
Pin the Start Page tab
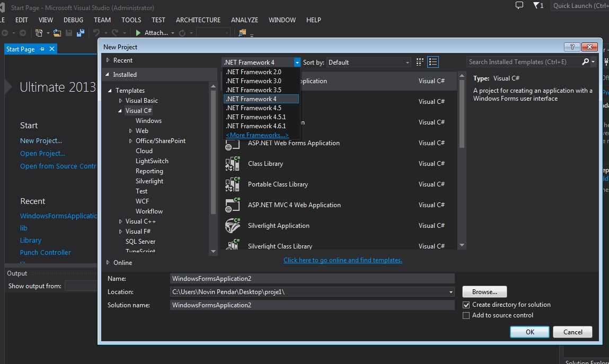pyautogui.click(x=42, y=49)
